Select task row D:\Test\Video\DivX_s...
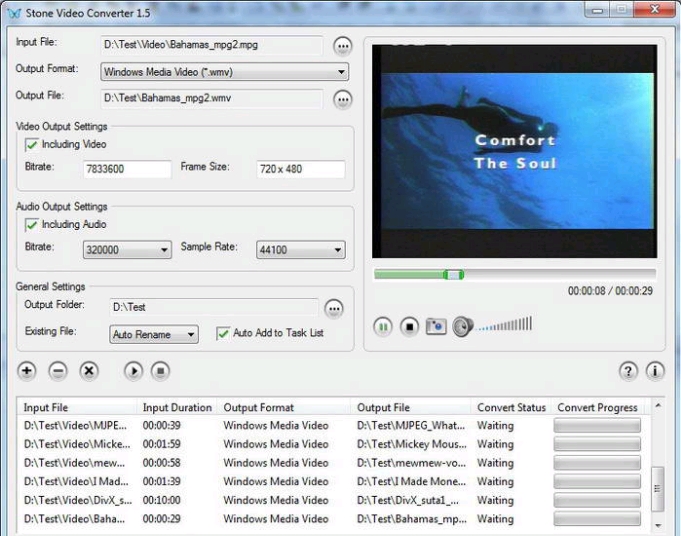 click(x=334, y=500)
